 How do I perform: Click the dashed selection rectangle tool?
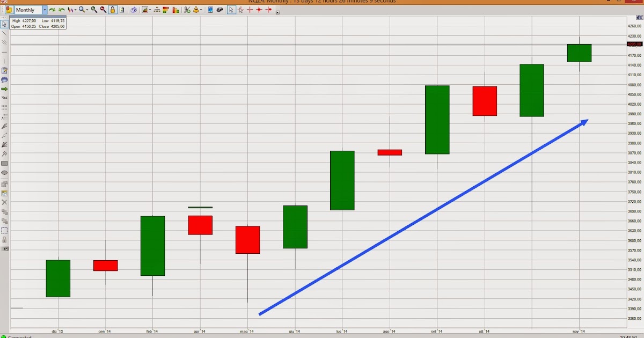(5, 230)
